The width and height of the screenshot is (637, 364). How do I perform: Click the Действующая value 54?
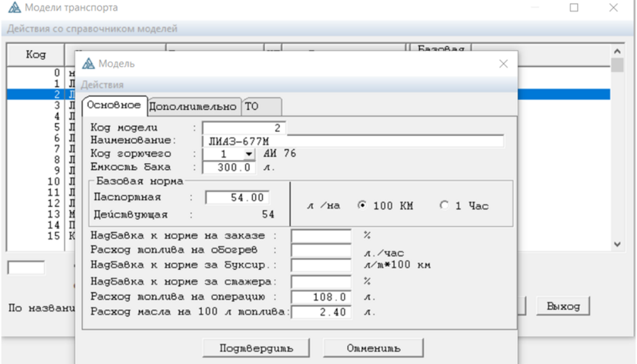268,215
